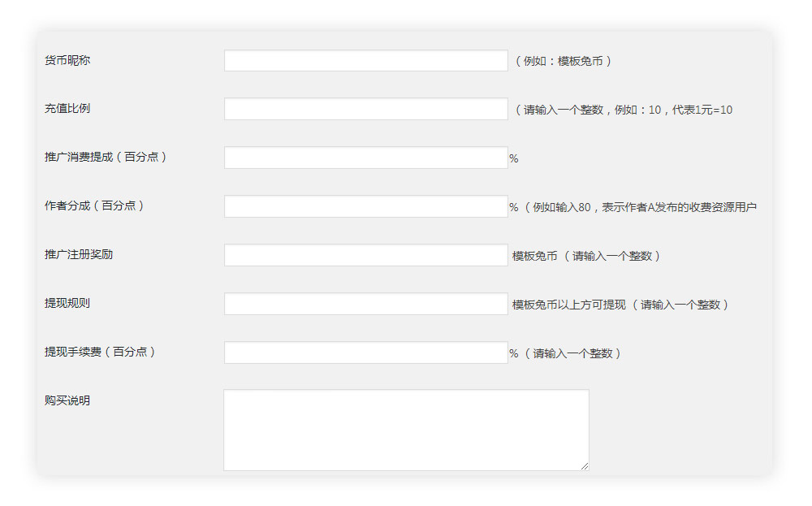Screen dimensions: 812x506
Task: Click the 充值比例 input field
Action: coord(365,108)
